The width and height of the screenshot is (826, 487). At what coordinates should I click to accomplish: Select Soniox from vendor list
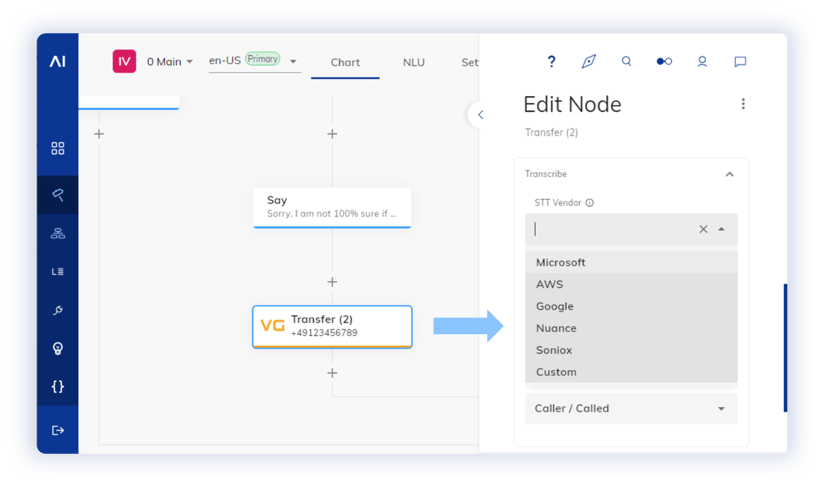[x=631, y=350]
